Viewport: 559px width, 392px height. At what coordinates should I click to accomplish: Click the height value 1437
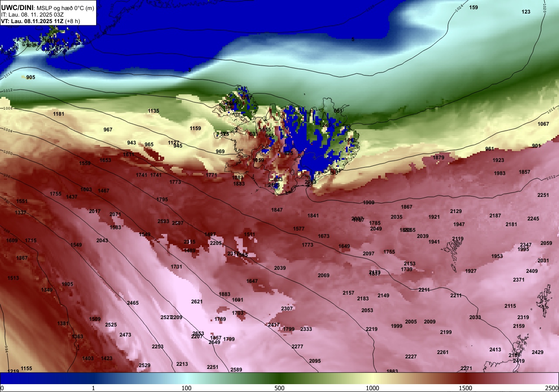(72, 197)
